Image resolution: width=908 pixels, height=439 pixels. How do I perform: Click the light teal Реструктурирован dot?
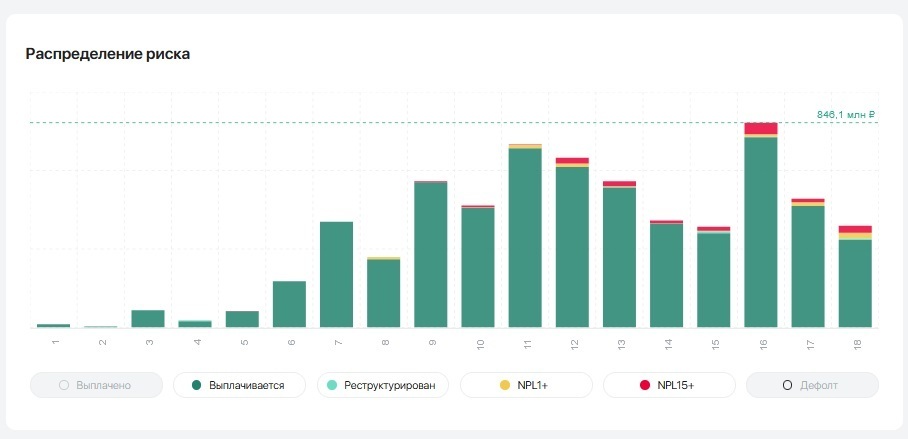point(332,385)
